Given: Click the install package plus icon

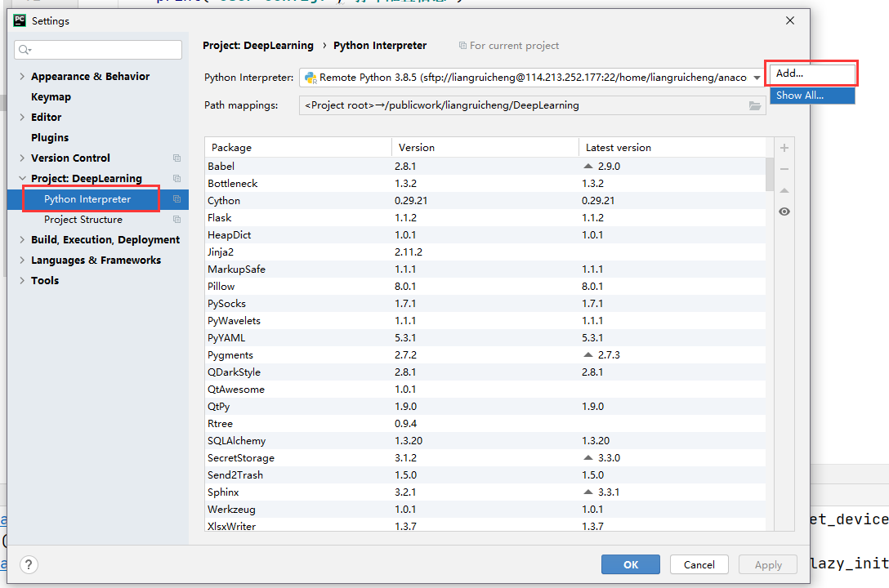Looking at the screenshot, I should click(x=784, y=148).
